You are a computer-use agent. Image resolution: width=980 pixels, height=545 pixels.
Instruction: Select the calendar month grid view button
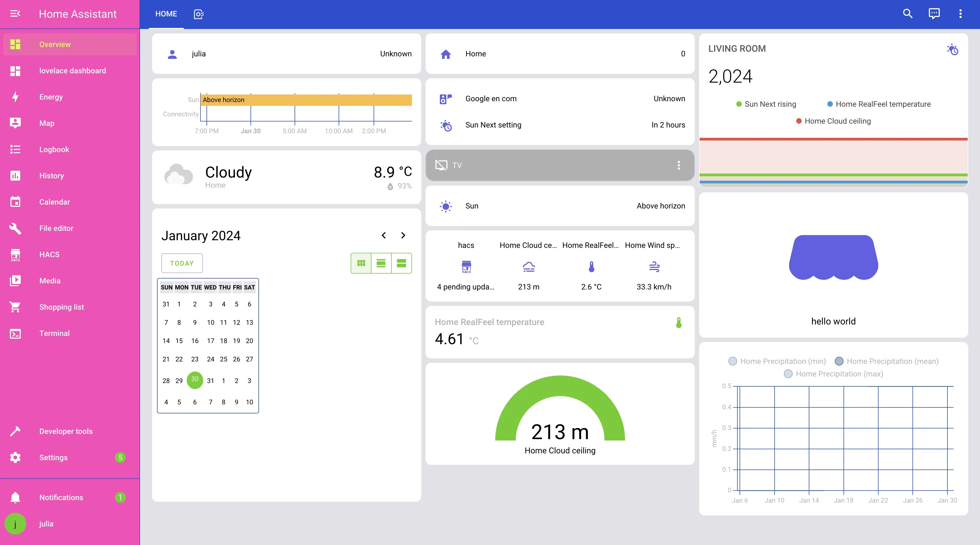tap(361, 263)
